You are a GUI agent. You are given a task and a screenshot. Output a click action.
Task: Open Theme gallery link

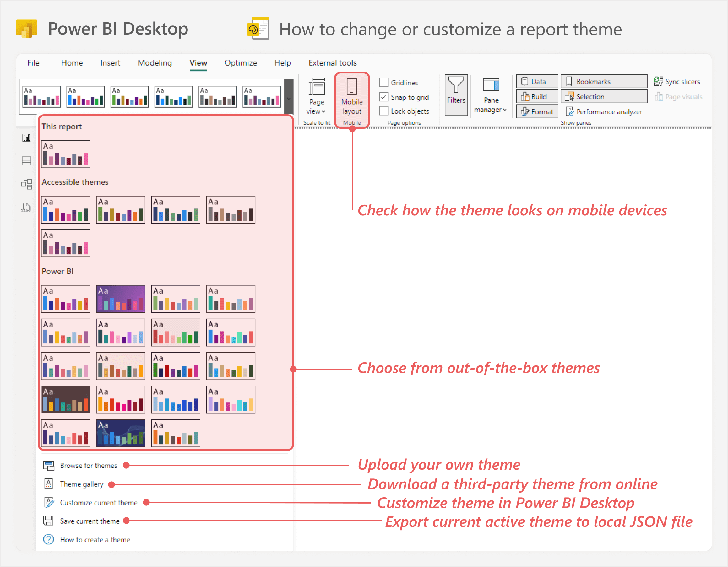pos(82,484)
